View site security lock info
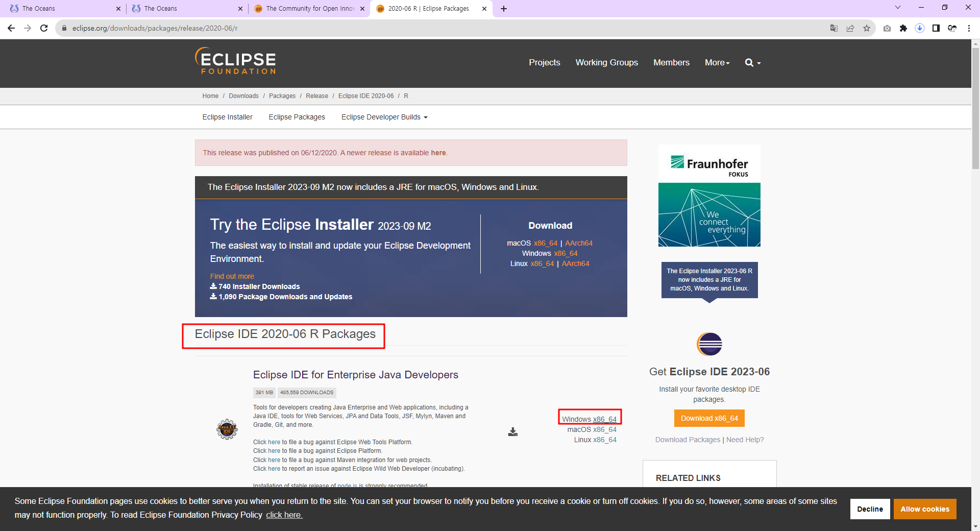980x531 pixels. tap(64, 28)
